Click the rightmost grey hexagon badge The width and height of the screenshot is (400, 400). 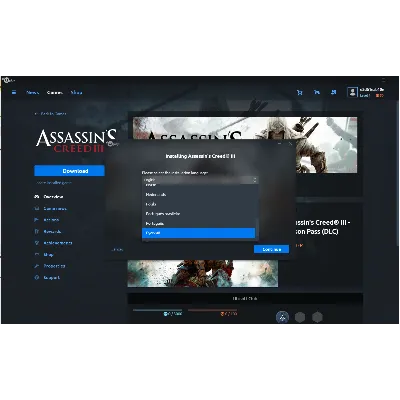(x=317, y=317)
